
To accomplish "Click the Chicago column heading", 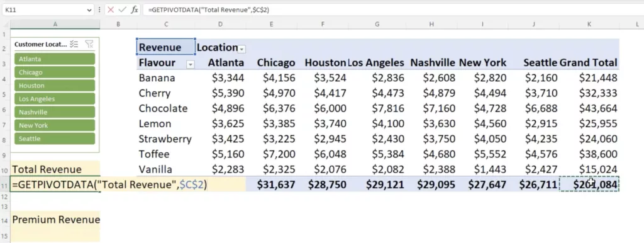I will click(x=276, y=62).
